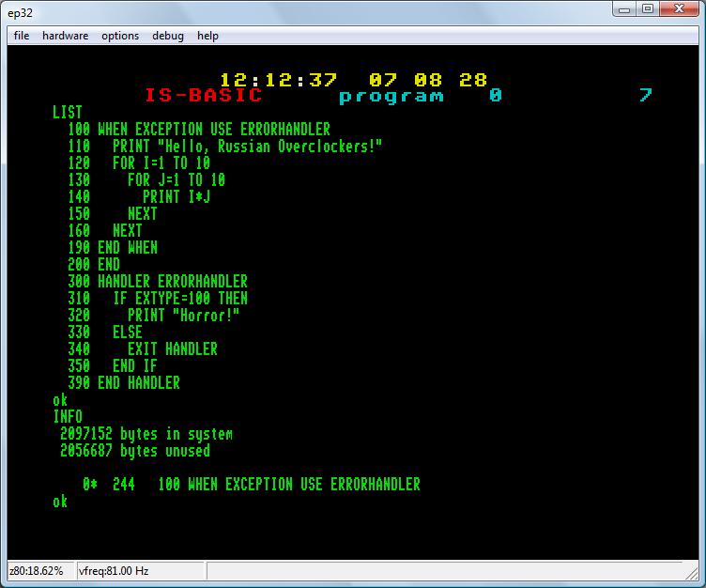Minimize the ep32 window
706x588 pixels.
[x=624, y=9]
